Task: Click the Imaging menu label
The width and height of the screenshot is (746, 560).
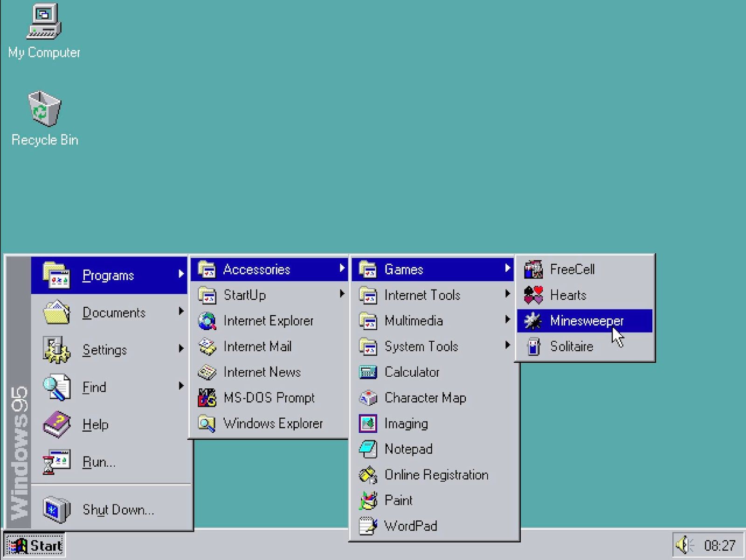Action: point(406,423)
